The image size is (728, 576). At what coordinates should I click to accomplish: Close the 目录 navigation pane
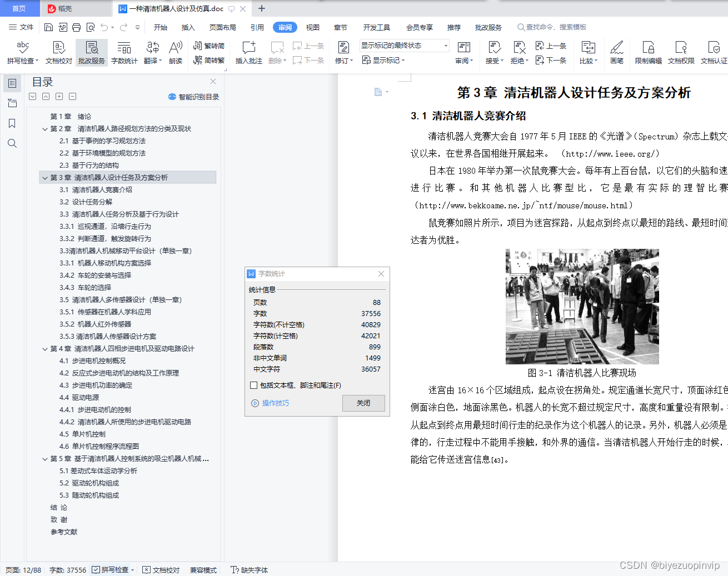213,81
